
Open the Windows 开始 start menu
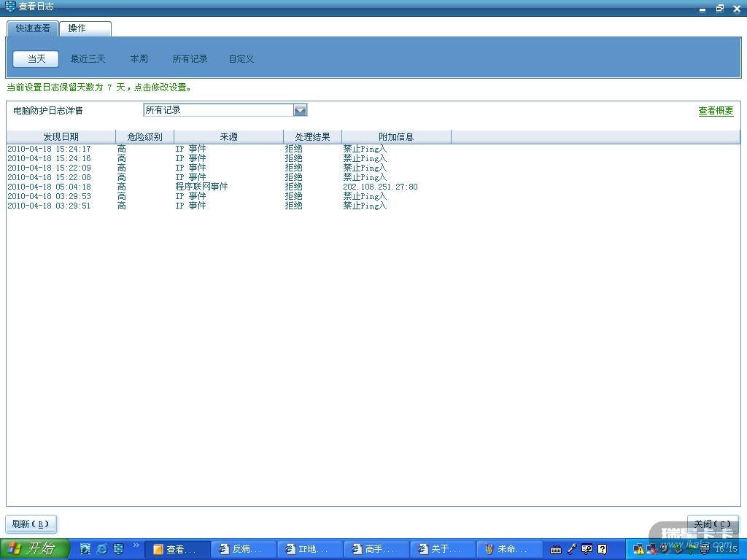click(x=34, y=549)
